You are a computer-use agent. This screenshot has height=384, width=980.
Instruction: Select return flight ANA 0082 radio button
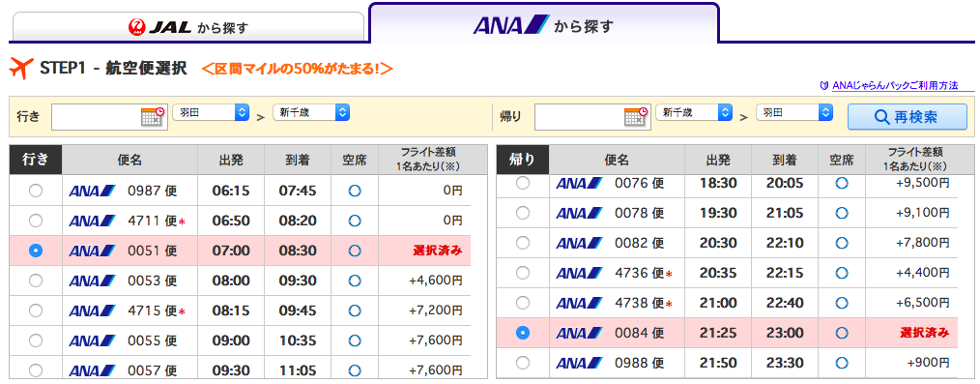[x=523, y=243]
